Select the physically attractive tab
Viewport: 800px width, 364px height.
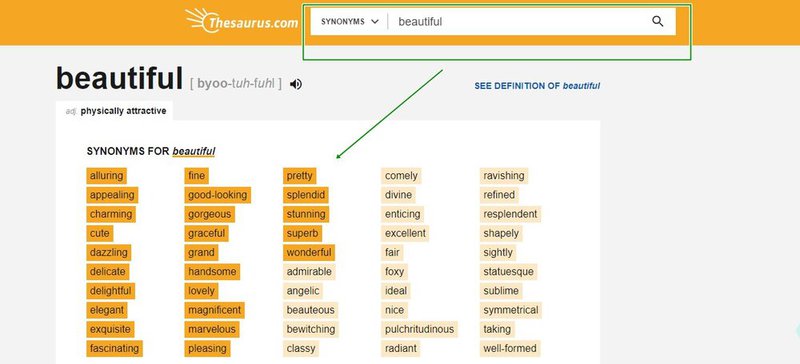coord(115,111)
